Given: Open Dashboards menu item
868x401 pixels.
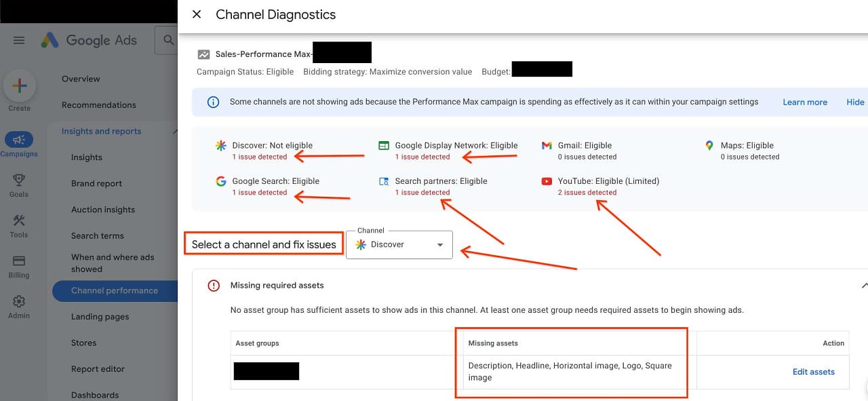Looking at the screenshot, I should (x=95, y=395).
